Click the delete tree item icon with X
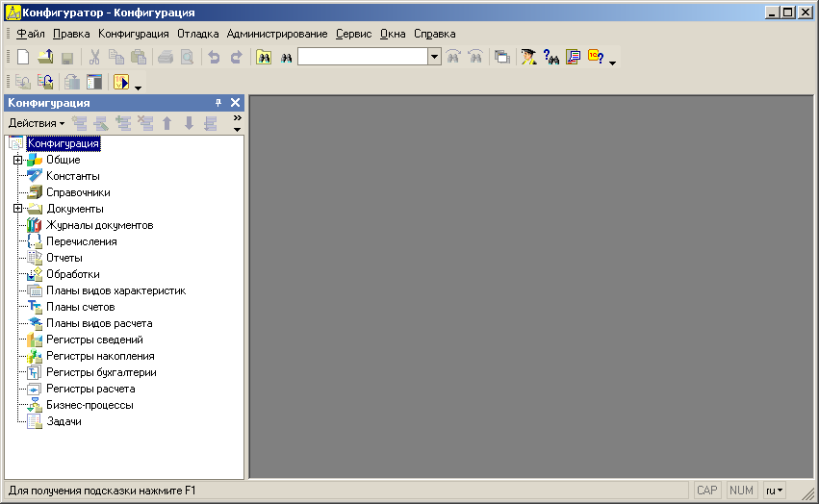Viewport: 819px width, 504px height. (145, 123)
